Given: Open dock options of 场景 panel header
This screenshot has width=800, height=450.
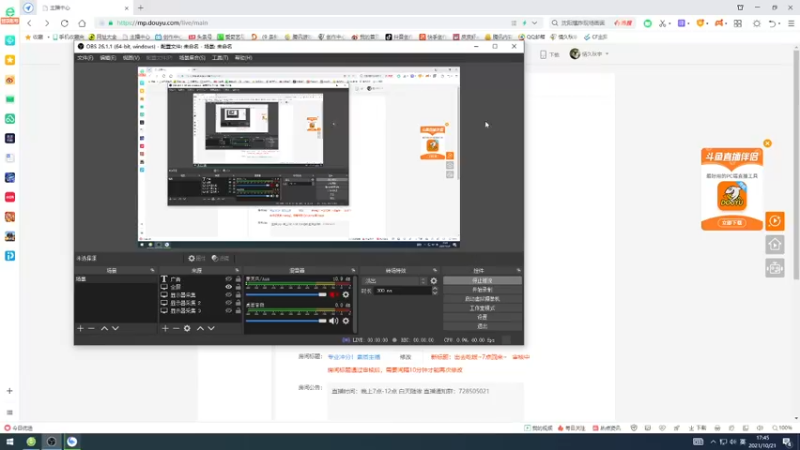Looking at the screenshot, I should point(152,270).
